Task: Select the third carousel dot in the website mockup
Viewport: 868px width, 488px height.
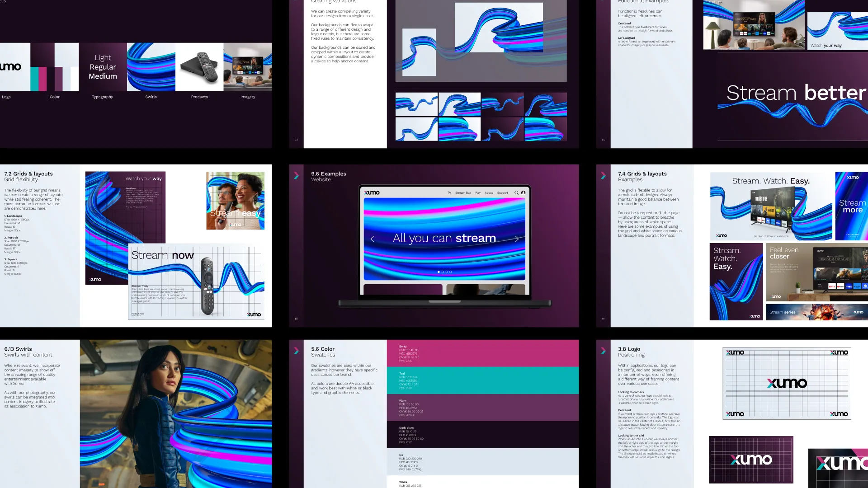Action: [447, 272]
